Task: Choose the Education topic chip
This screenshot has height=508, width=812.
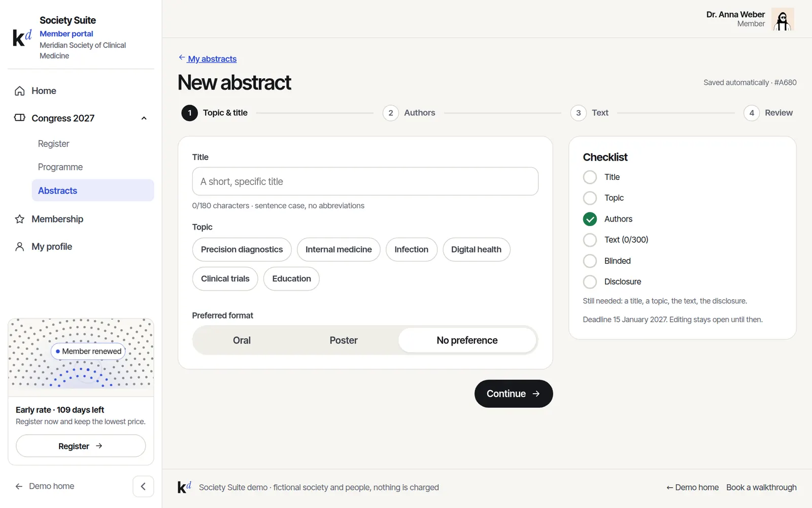Action: tap(291, 279)
